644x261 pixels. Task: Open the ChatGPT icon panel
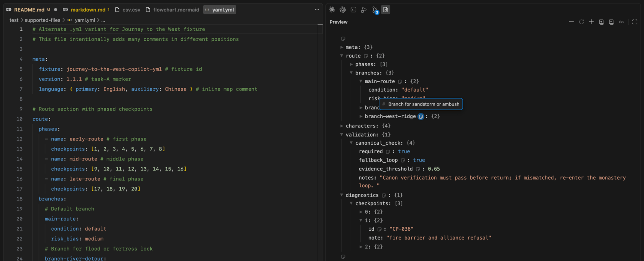point(343,10)
